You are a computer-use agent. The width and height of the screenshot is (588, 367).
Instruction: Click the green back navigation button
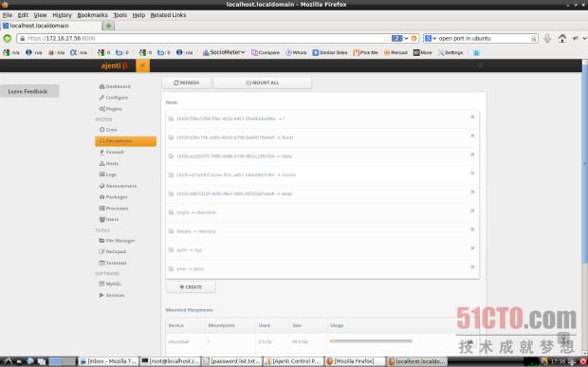[8, 38]
